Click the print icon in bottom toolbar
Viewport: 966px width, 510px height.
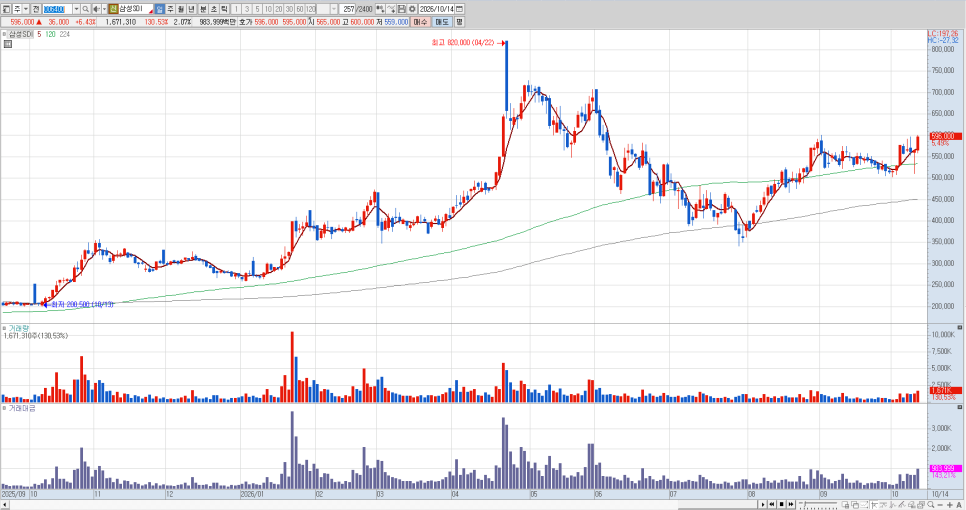912,504
